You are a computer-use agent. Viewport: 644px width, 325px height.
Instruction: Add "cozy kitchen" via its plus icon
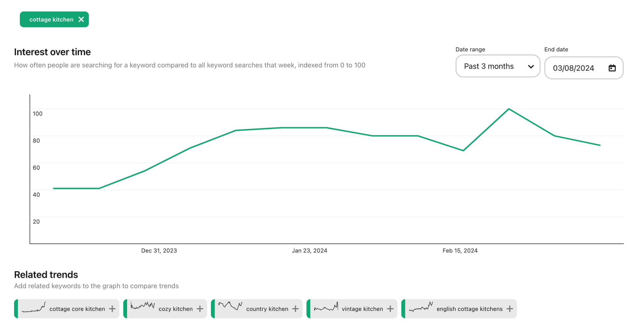click(x=200, y=309)
